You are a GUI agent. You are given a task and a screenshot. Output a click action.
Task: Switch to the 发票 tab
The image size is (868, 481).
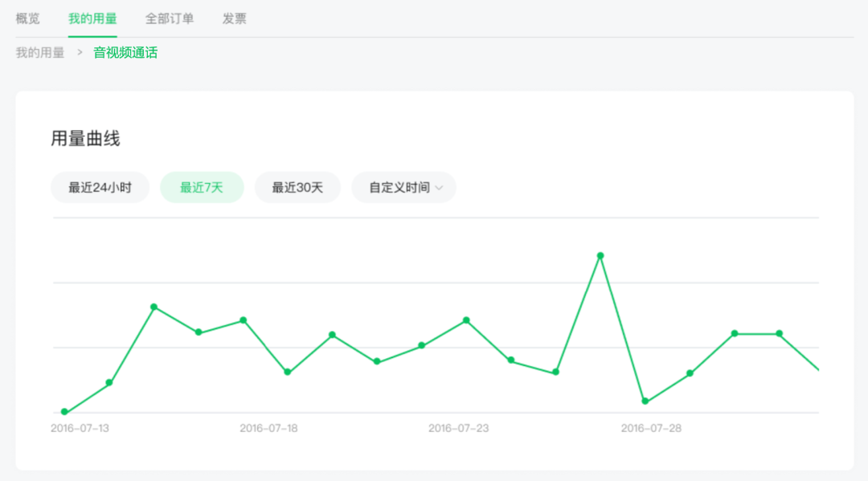point(234,18)
